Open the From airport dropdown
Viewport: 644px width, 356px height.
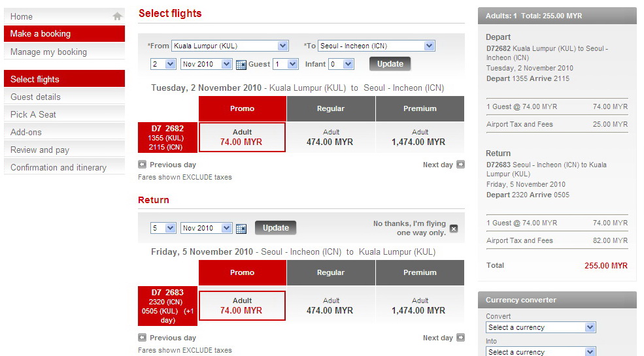tap(282, 46)
